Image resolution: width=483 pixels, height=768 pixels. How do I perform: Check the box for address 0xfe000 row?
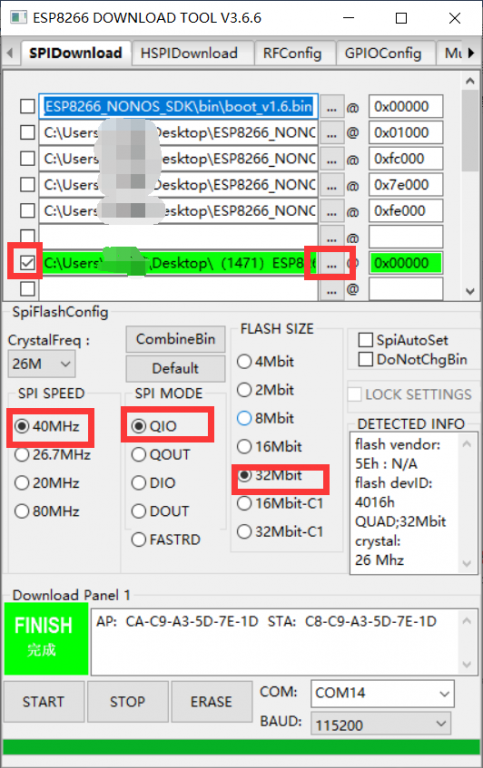[x=27, y=211]
